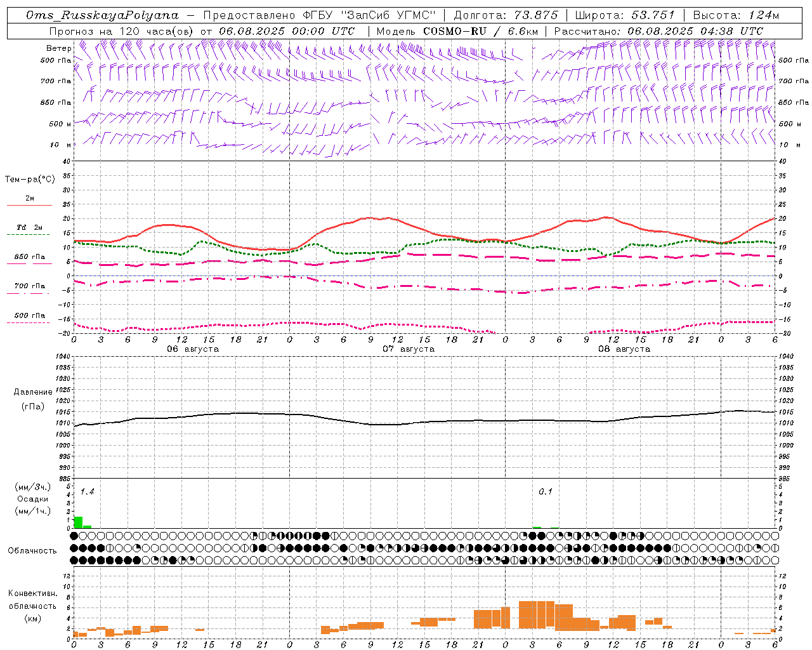
Task: Select the 'Широта: 53.751' latitude value
Action: (x=625, y=15)
